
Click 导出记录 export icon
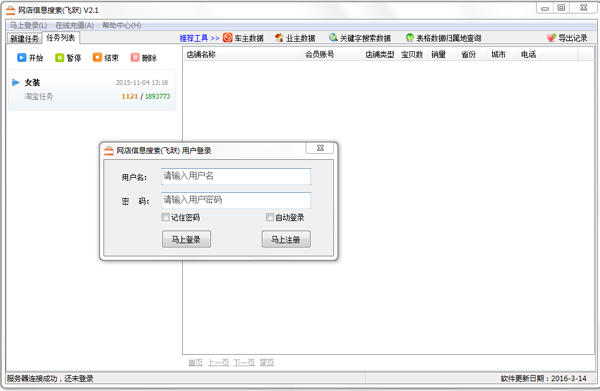point(551,37)
